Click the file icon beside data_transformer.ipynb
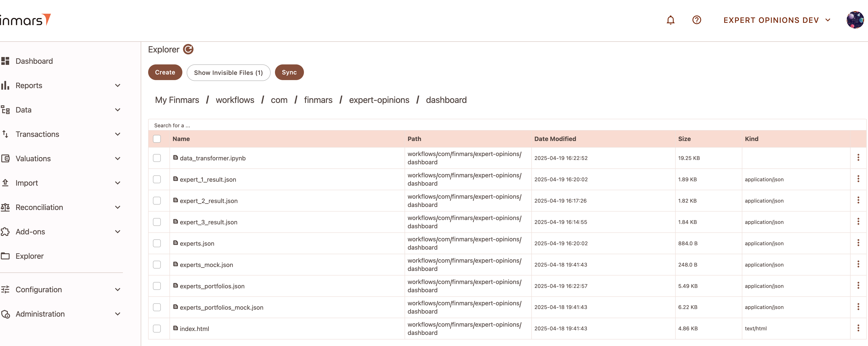 (x=175, y=157)
